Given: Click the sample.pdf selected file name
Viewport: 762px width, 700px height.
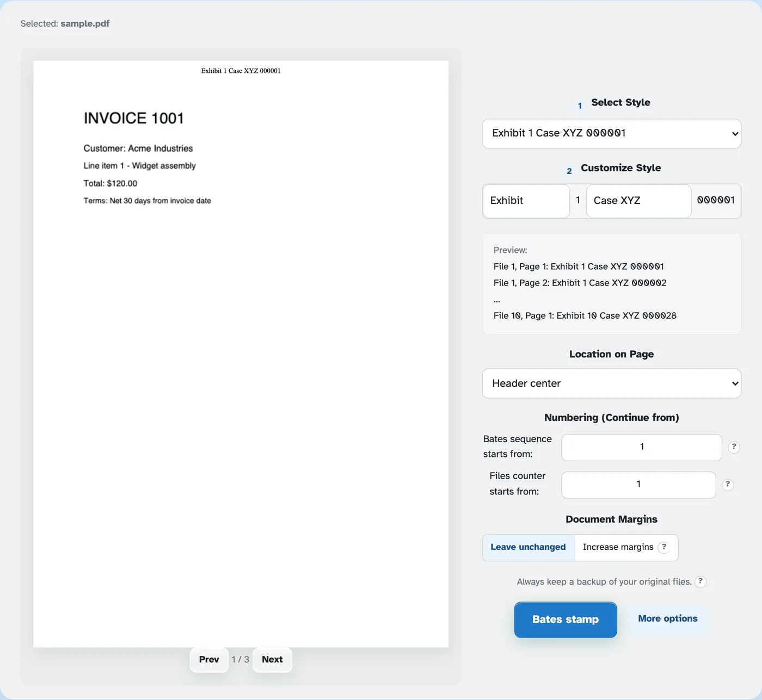Looking at the screenshot, I should tap(85, 23).
